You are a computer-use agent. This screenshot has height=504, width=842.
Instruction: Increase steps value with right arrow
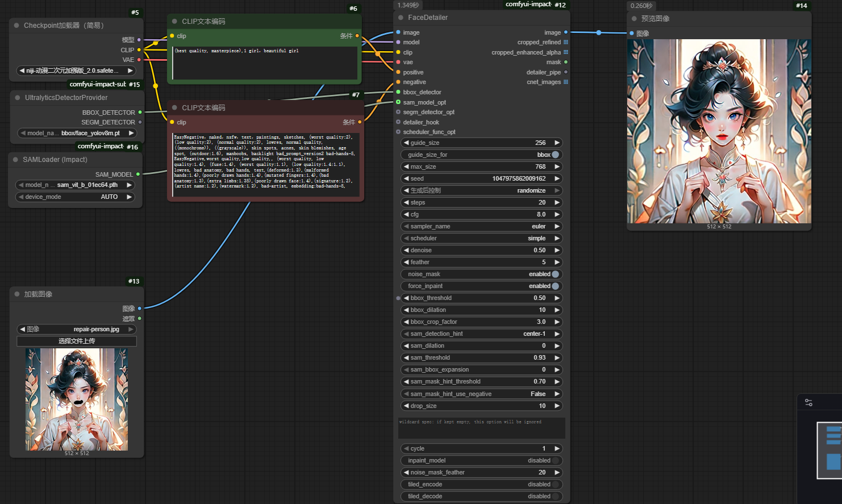[x=557, y=202]
